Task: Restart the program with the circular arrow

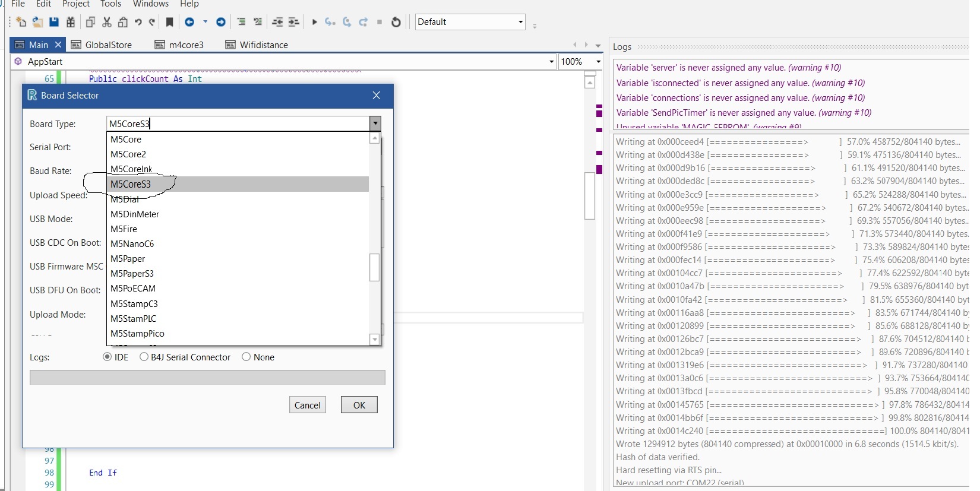Action: click(x=396, y=22)
